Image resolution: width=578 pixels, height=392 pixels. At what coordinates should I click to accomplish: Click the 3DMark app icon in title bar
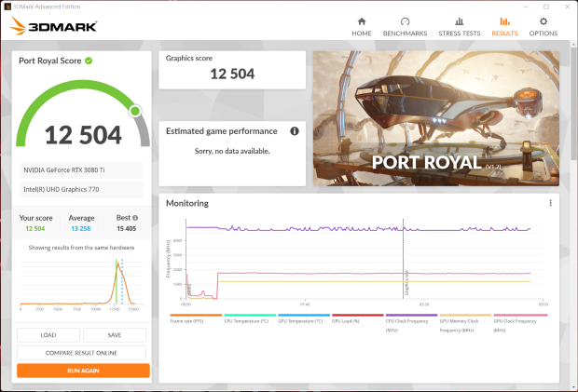(x=7, y=7)
